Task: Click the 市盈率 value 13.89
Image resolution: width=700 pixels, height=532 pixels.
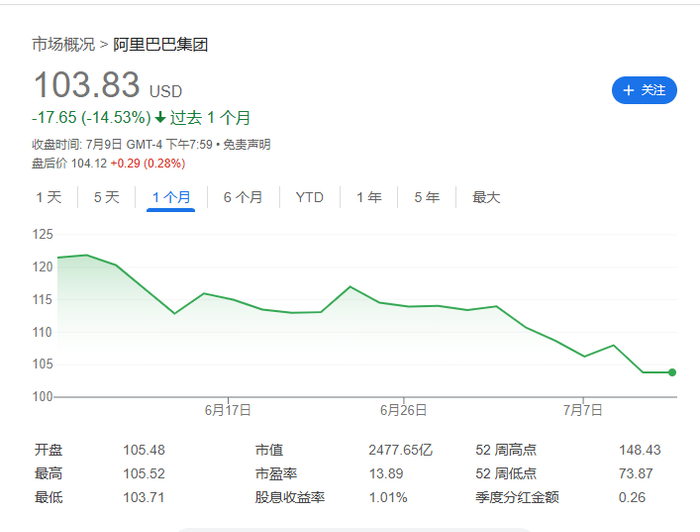Action: pyautogui.click(x=386, y=474)
